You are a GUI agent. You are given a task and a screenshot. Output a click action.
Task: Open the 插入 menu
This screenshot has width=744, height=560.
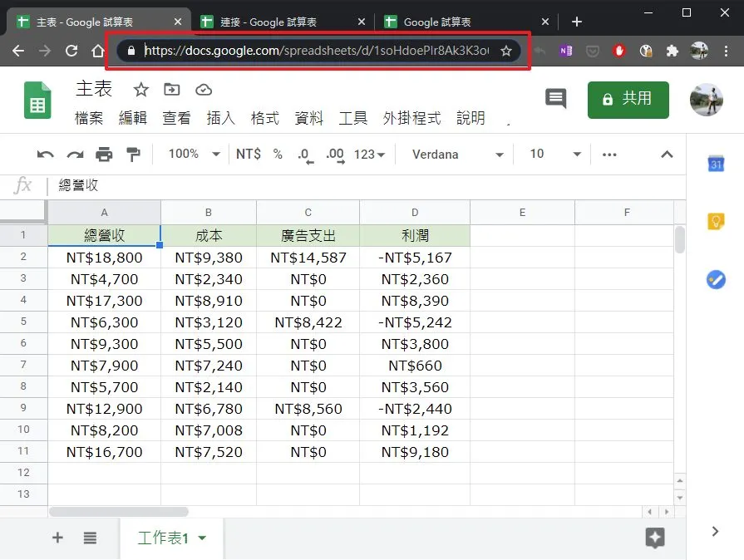click(220, 118)
